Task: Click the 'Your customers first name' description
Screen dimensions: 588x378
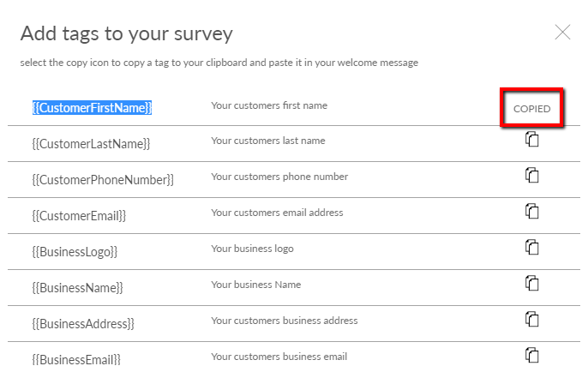Action: pos(269,105)
